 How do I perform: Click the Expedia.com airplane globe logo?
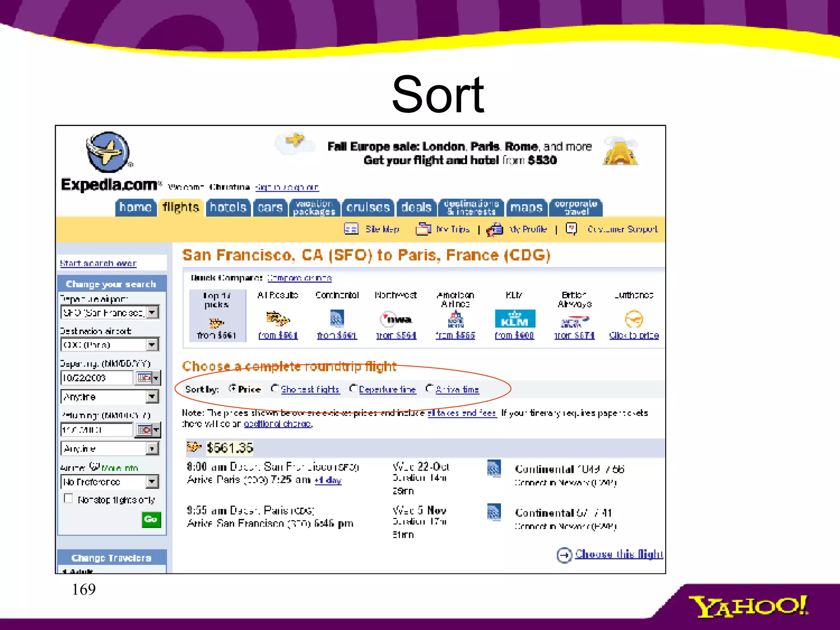pyautogui.click(x=108, y=152)
